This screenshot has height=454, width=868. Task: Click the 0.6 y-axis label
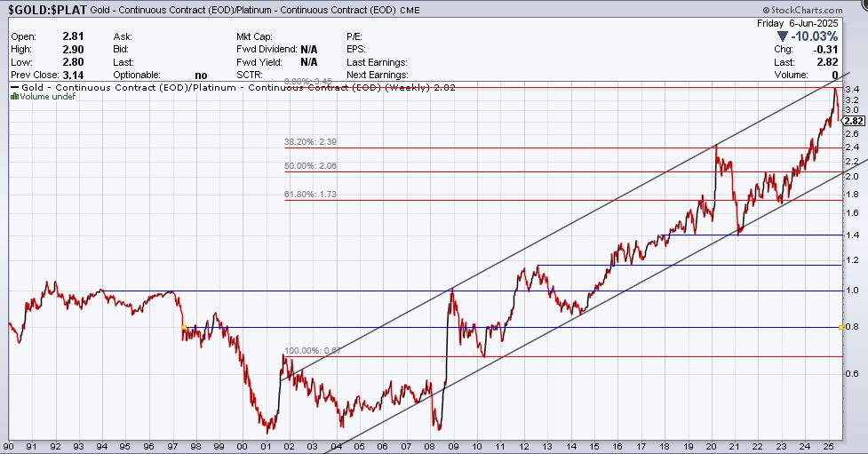coord(852,373)
